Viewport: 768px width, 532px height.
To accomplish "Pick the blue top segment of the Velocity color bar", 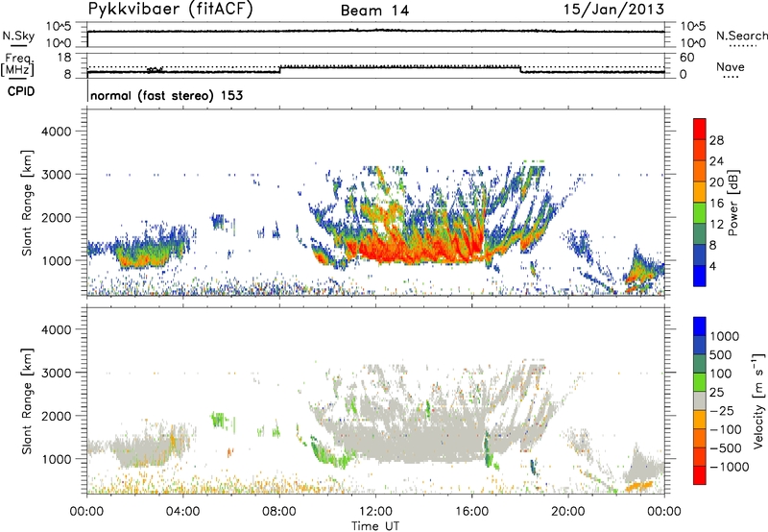I will click(x=700, y=326).
